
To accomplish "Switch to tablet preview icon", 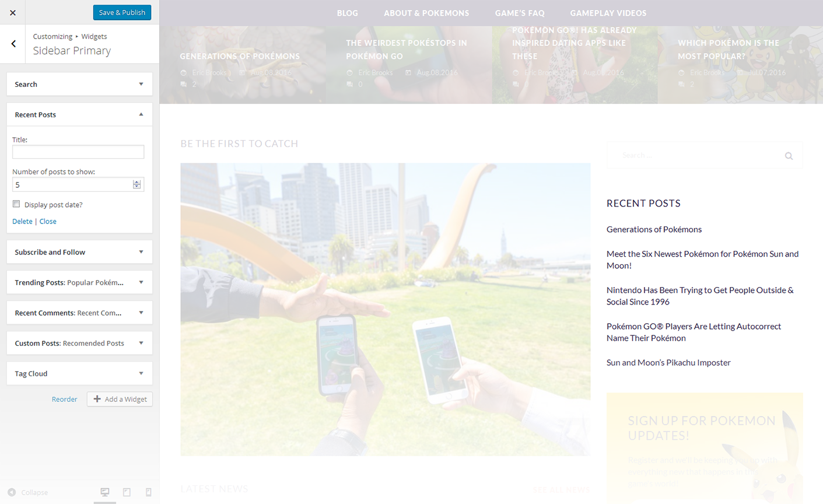I will 127,492.
